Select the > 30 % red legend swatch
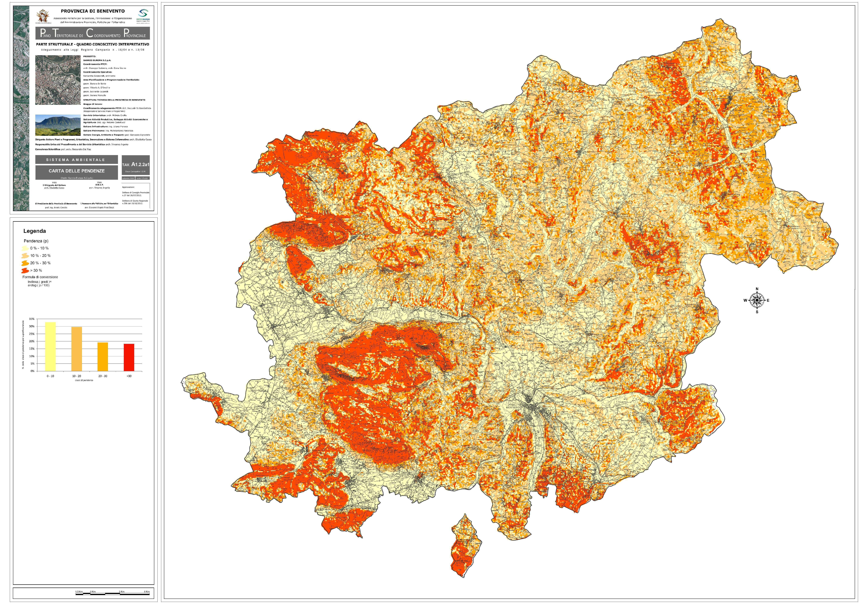Screen dimensions: 868x604 point(25,271)
